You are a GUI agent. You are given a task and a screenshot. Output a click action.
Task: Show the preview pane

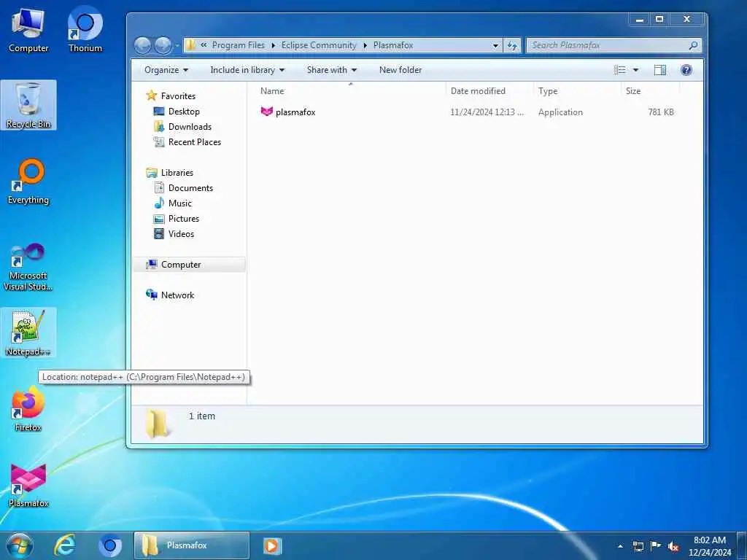click(659, 70)
